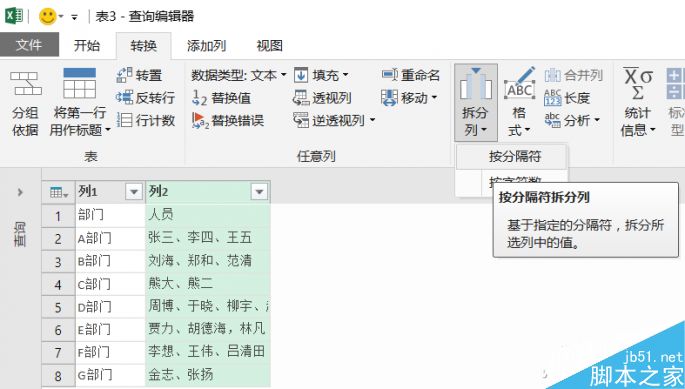Switch to the 开始 tab
This screenshot has height=389, width=685.
pyautogui.click(x=86, y=45)
